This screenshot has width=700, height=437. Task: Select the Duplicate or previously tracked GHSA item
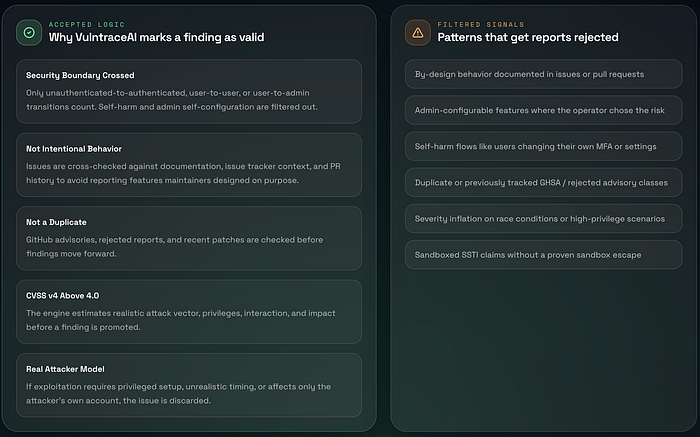pyautogui.click(x=543, y=183)
